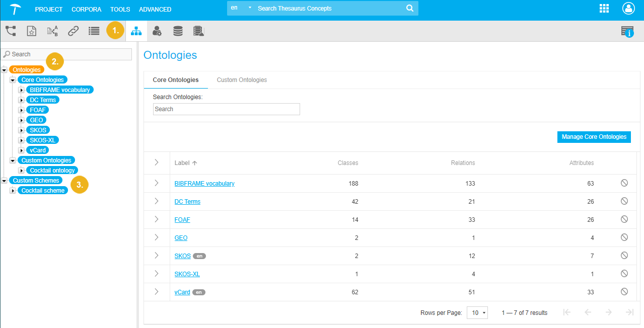The image size is (644, 328).
Task: Open the document A/B classification icon
Action: coord(52,31)
